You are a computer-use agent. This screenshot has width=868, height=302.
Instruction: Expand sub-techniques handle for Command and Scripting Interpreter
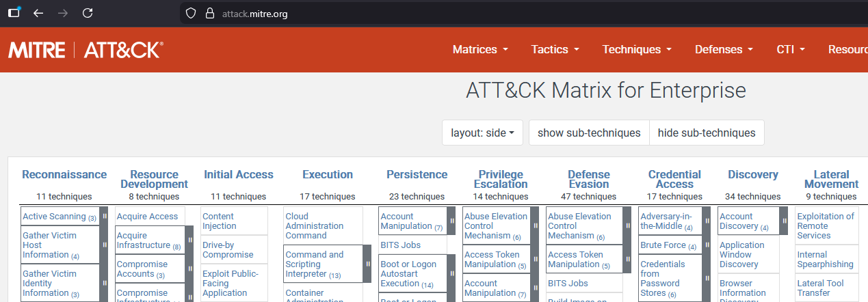[x=367, y=264]
